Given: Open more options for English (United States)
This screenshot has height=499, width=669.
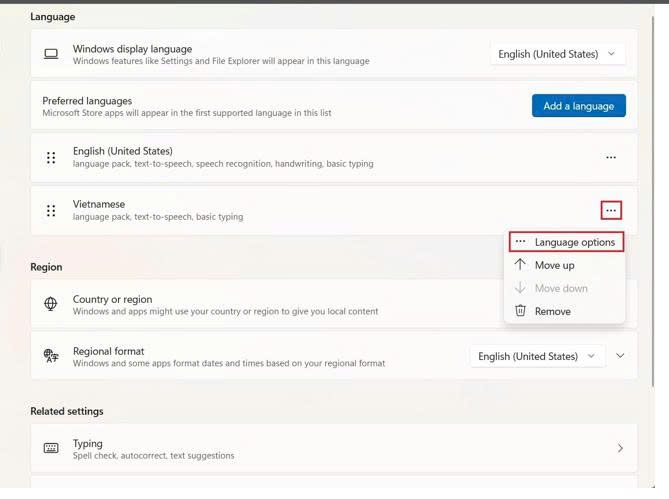Looking at the screenshot, I should 611,158.
